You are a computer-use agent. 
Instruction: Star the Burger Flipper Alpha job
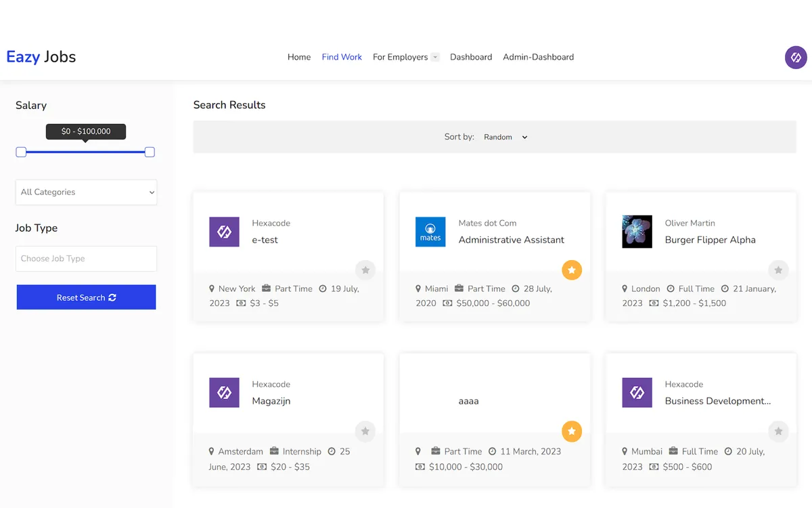778,270
